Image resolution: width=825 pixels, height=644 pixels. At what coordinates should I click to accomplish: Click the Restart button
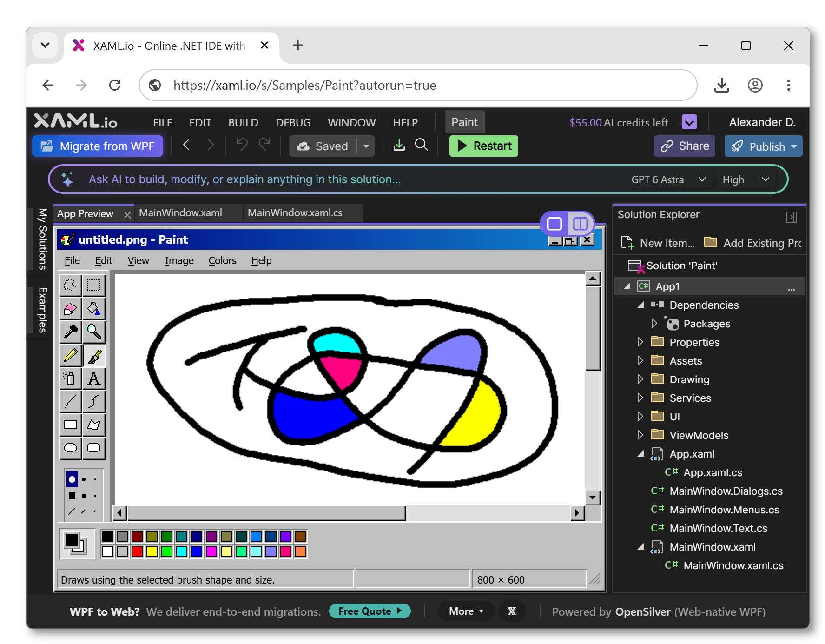point(483,146)
